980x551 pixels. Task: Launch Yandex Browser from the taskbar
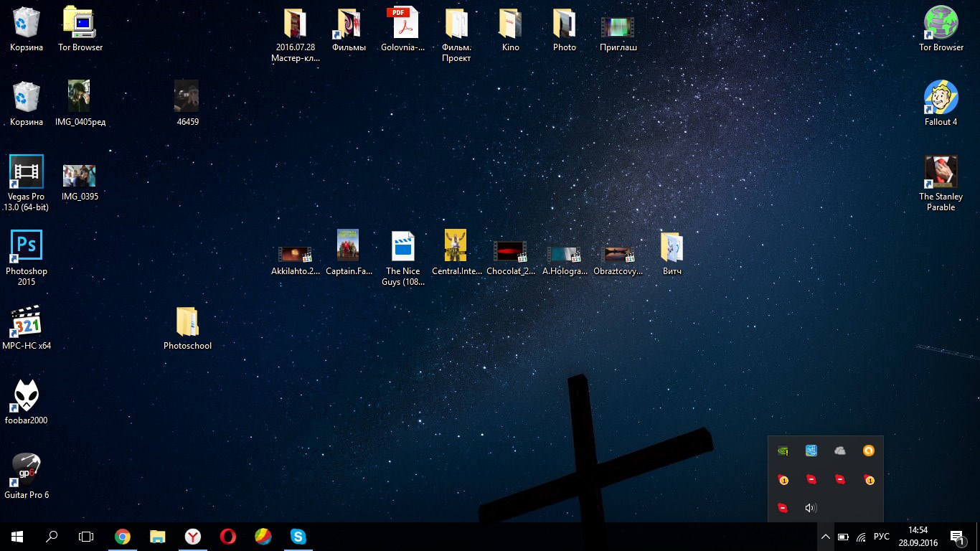[x=193, y=536]
